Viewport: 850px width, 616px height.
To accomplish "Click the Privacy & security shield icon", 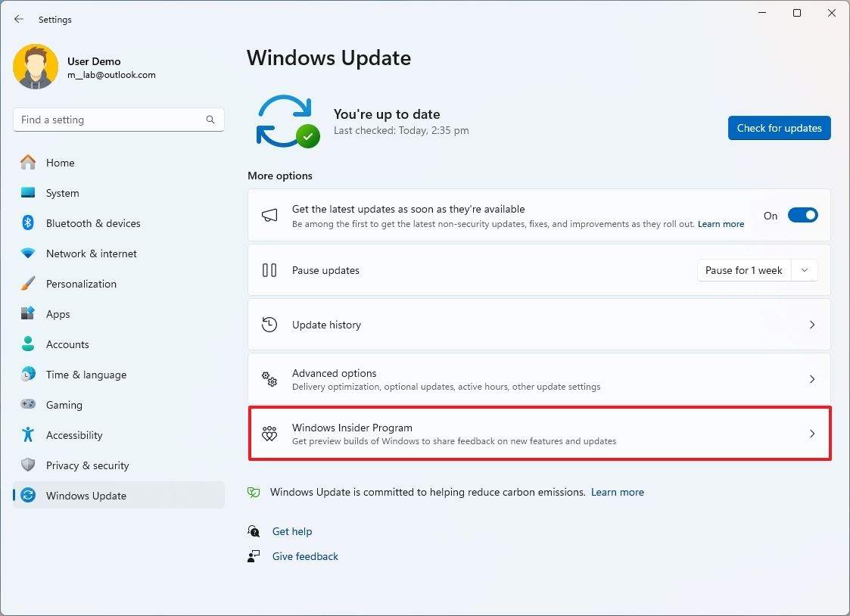I will click(28, 465).
